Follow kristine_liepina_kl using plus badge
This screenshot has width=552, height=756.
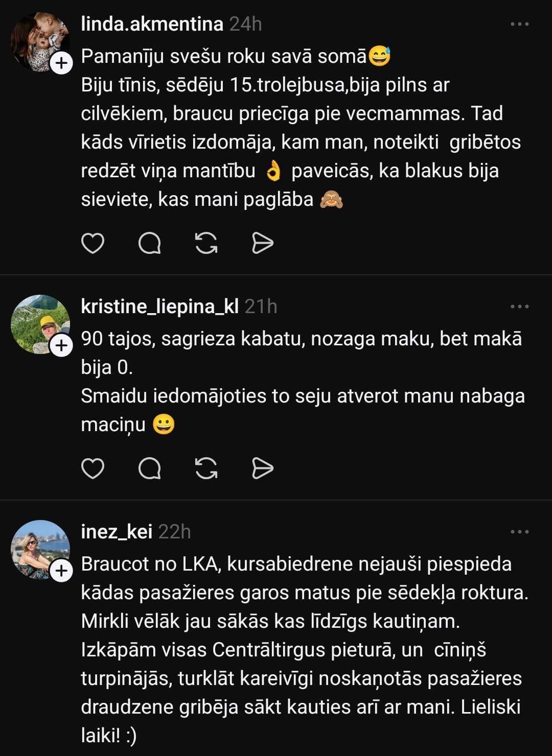coord(61,346)
